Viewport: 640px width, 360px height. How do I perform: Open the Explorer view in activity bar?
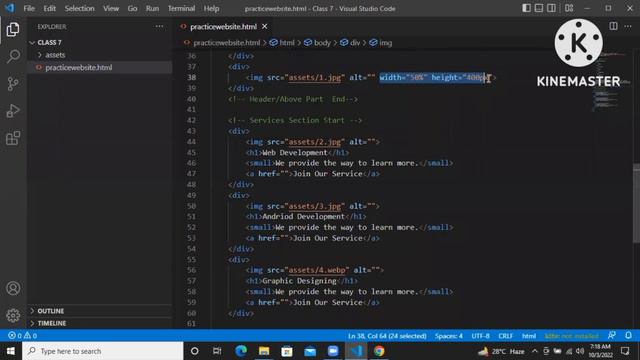tap(13, 29)
